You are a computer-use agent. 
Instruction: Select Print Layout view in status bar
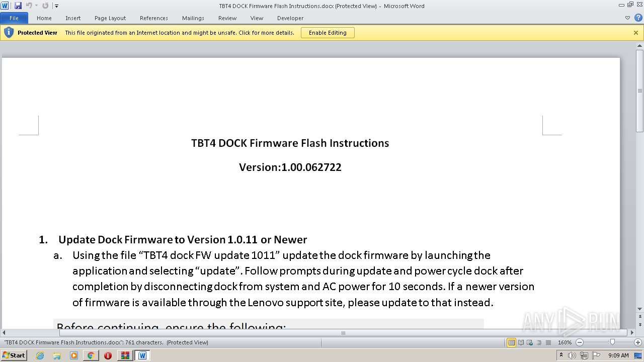tap(512, 342)
